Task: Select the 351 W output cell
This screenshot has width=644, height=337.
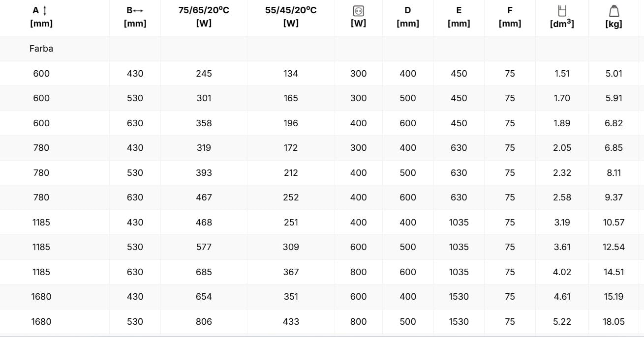Action: [x=291, y=297]
